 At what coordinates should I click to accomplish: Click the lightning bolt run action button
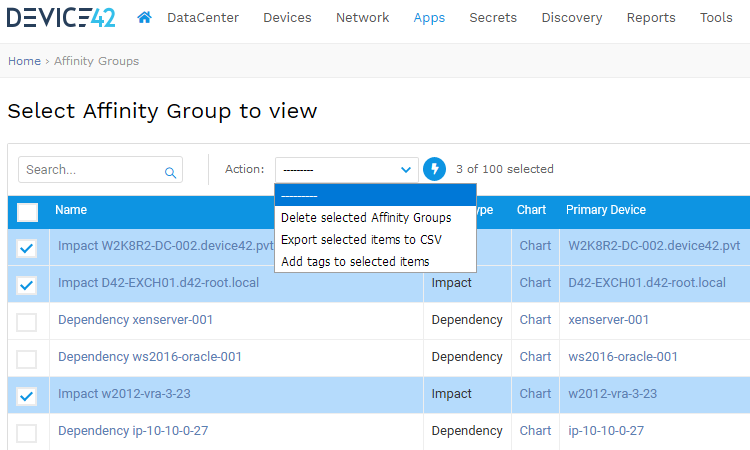click(434, 169)
